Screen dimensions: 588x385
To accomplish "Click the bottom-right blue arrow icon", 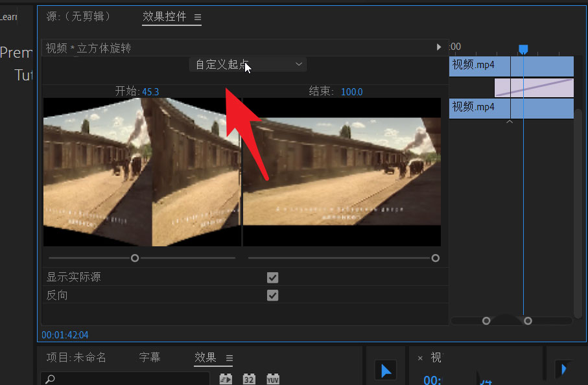I will click(563, 370).
